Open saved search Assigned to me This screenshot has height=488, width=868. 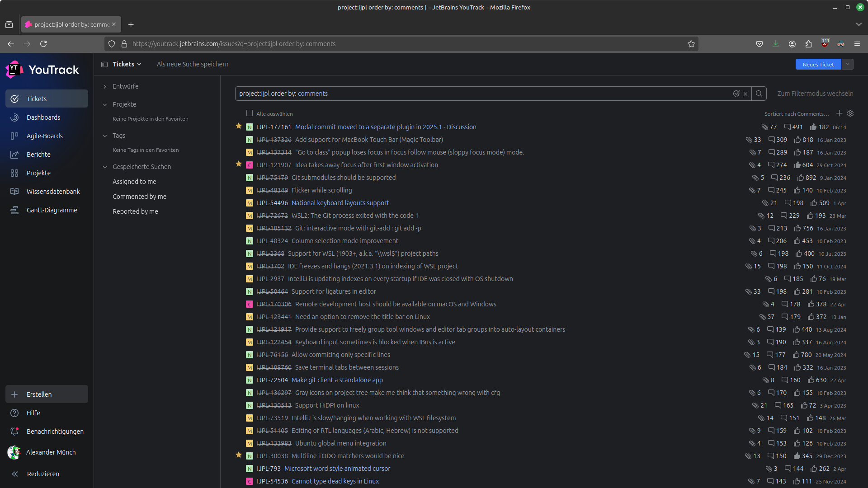point(134,181)
